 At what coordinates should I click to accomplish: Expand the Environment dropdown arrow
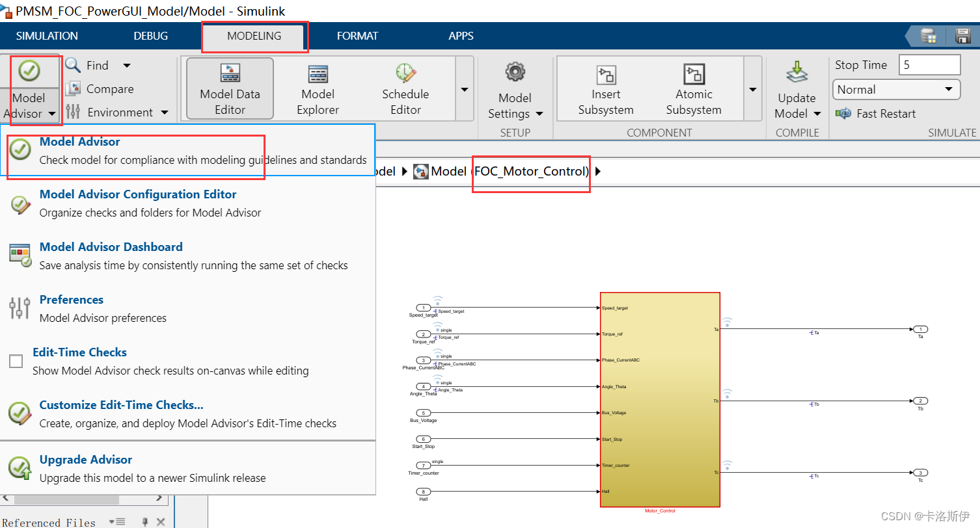tap(165, 112)
